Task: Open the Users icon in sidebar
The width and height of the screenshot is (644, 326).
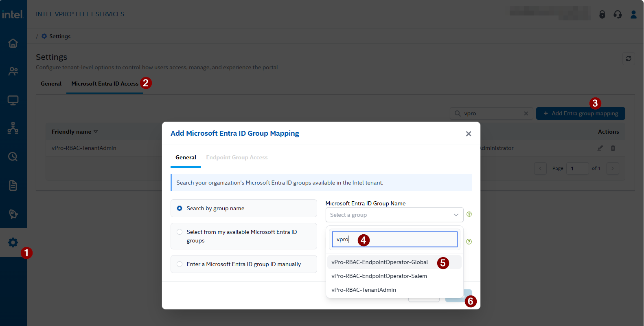Action: click(x=13, y=71)
